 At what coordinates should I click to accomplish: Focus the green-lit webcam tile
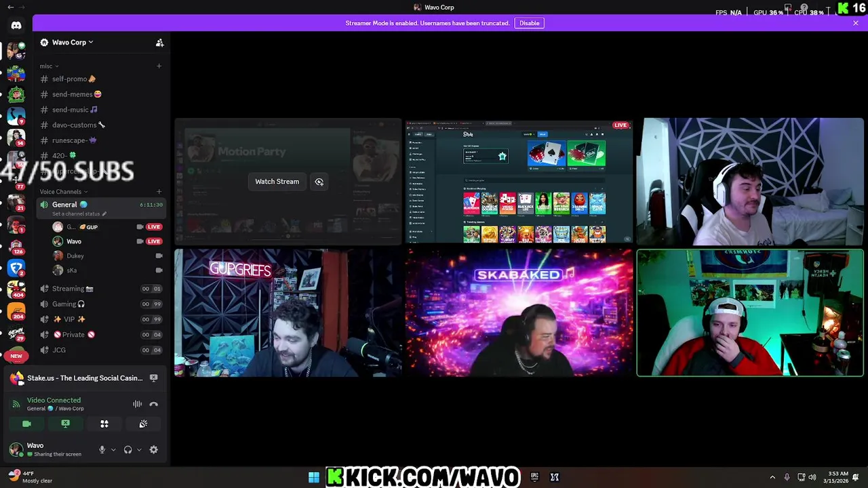750,312
